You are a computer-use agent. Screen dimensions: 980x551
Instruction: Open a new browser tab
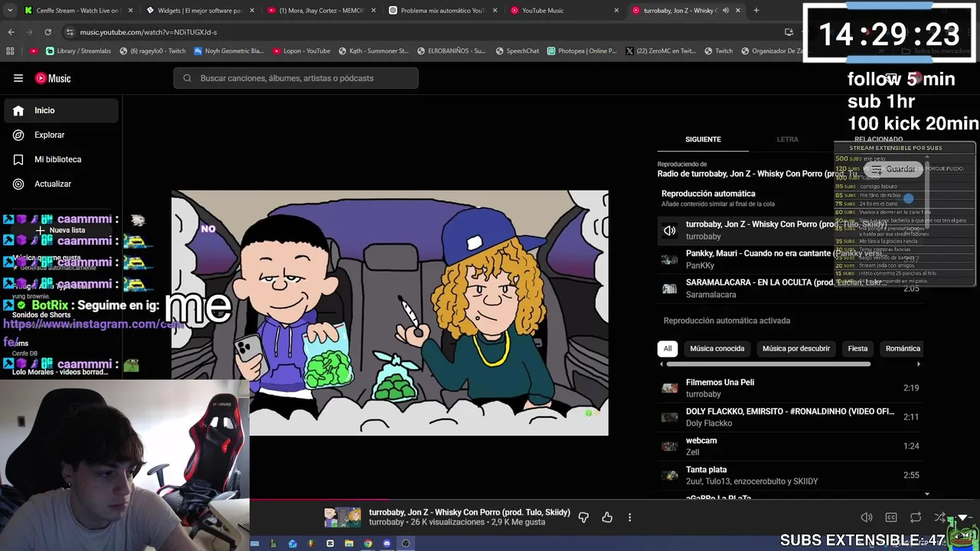coord(756,11)
